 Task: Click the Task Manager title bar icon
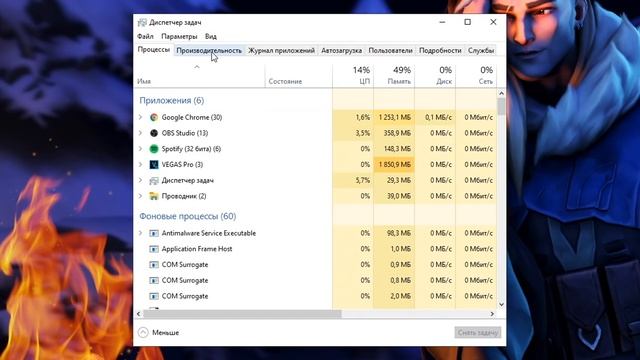pos(142,22)
